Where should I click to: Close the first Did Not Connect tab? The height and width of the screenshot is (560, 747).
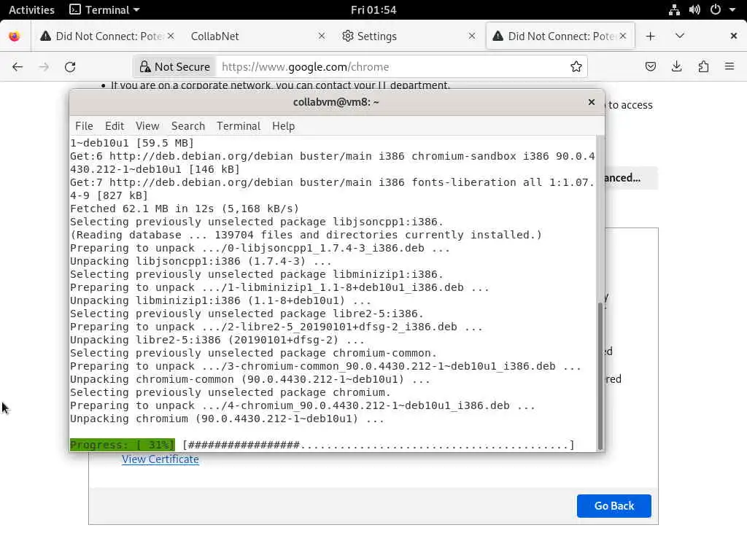coord(171,36)
